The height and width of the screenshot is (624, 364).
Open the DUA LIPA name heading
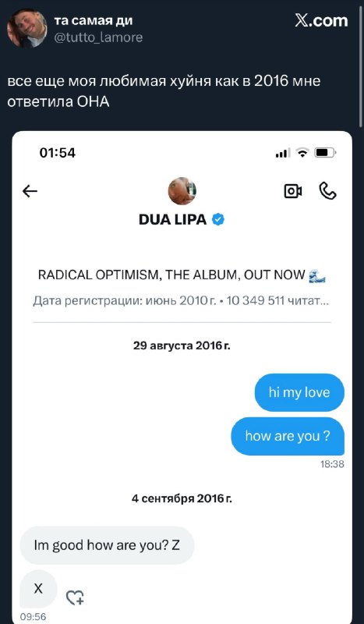(x=173, y=219)
